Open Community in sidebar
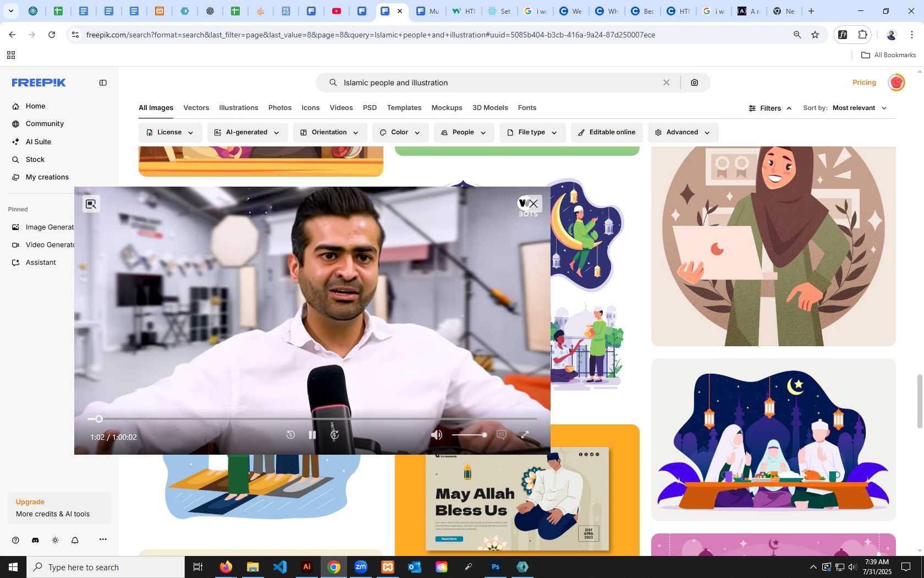 45,124
